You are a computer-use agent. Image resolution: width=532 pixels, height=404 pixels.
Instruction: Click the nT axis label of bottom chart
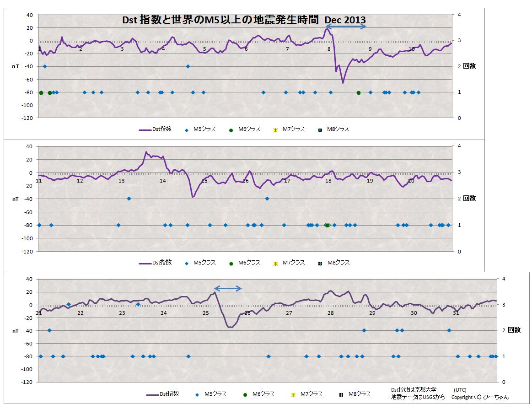[16, 330]
